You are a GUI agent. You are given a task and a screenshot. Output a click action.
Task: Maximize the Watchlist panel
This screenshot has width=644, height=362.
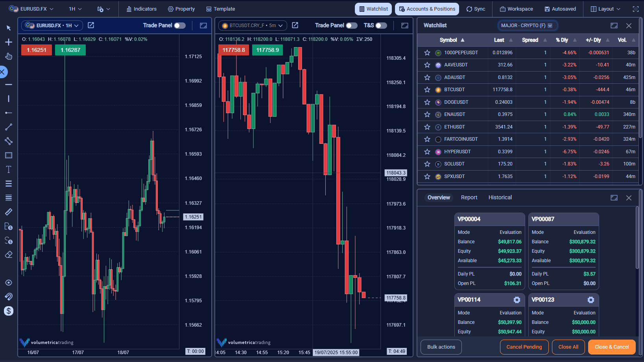point(614,26)
